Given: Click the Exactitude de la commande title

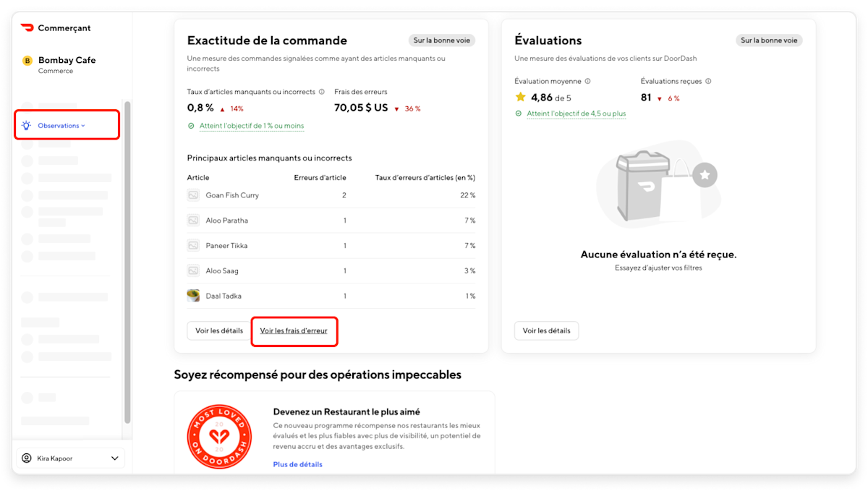Looking at the screenshot, I should pyautogui.click(x=267, y=40).
